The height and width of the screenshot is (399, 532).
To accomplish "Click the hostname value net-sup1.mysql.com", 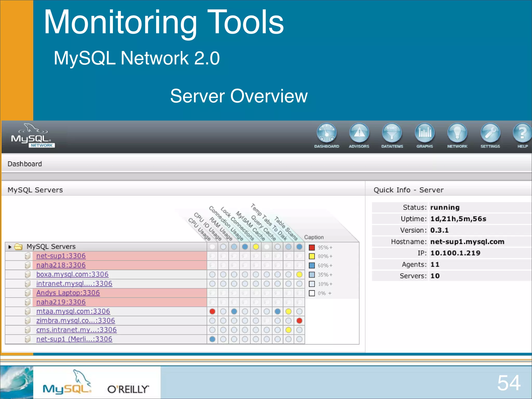I will pos(468,242).
